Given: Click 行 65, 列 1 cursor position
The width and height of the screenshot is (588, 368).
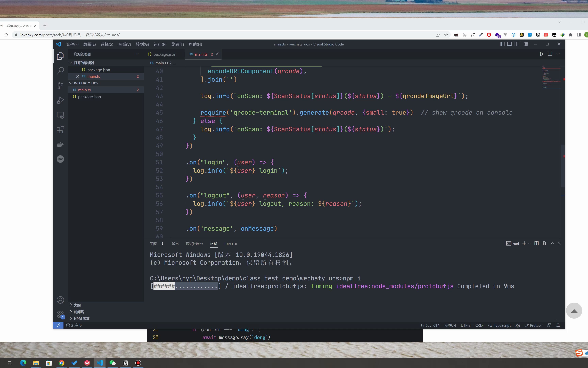Looking at the screenshot, I should 430,325.
